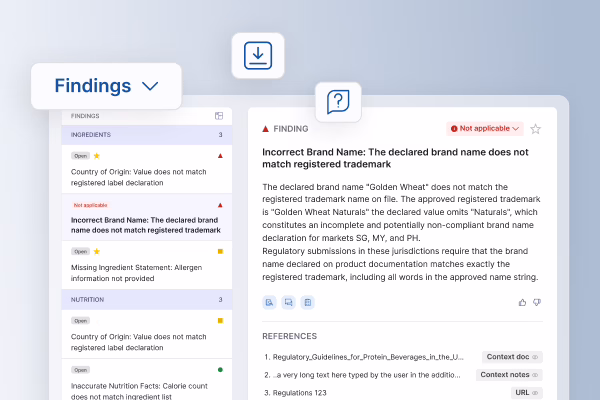The image size is (600, 400).
Task: Select Inaccurate Nutrition Facts finding
Action: coord(147,380)
